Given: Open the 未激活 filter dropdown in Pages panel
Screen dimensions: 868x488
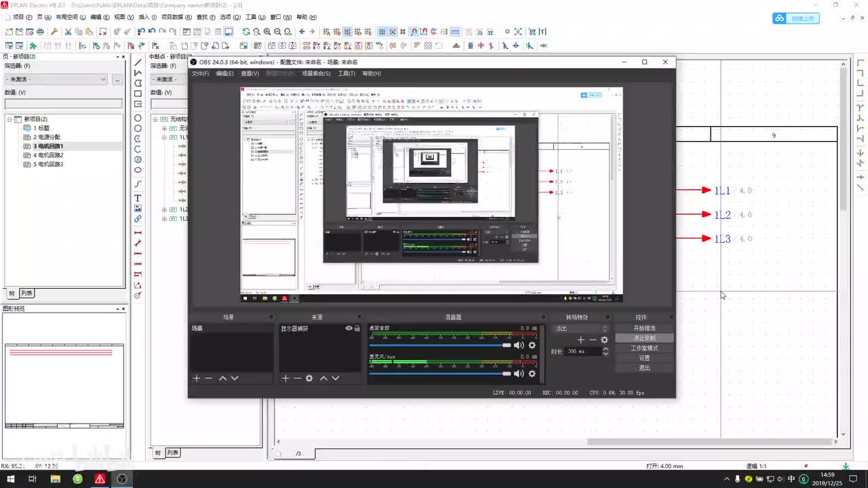Looking at the screenshot, I should click(56, 79).
